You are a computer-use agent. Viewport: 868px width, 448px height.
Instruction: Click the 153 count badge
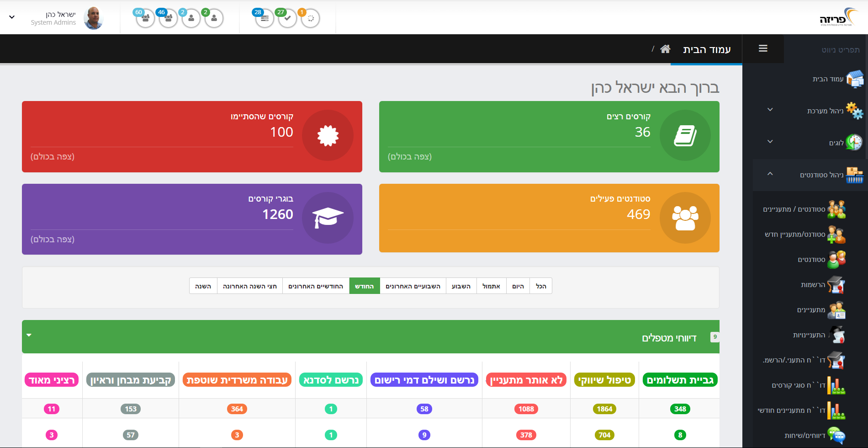point(131,409)
